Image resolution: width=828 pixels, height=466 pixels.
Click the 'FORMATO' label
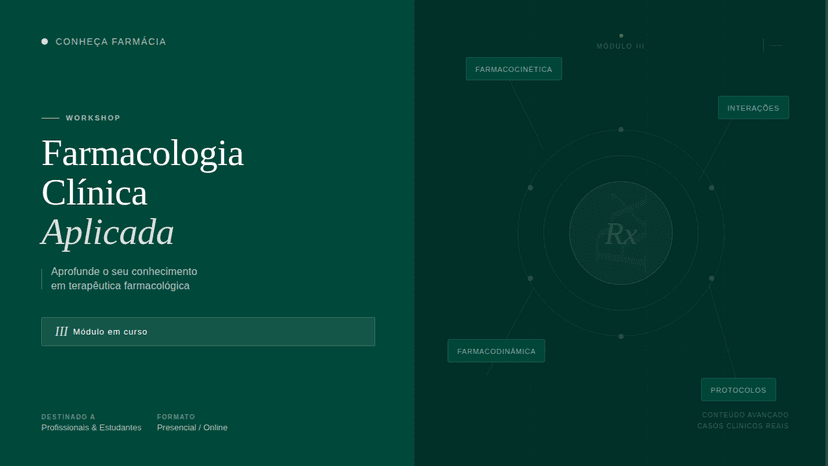pos(176,417)
